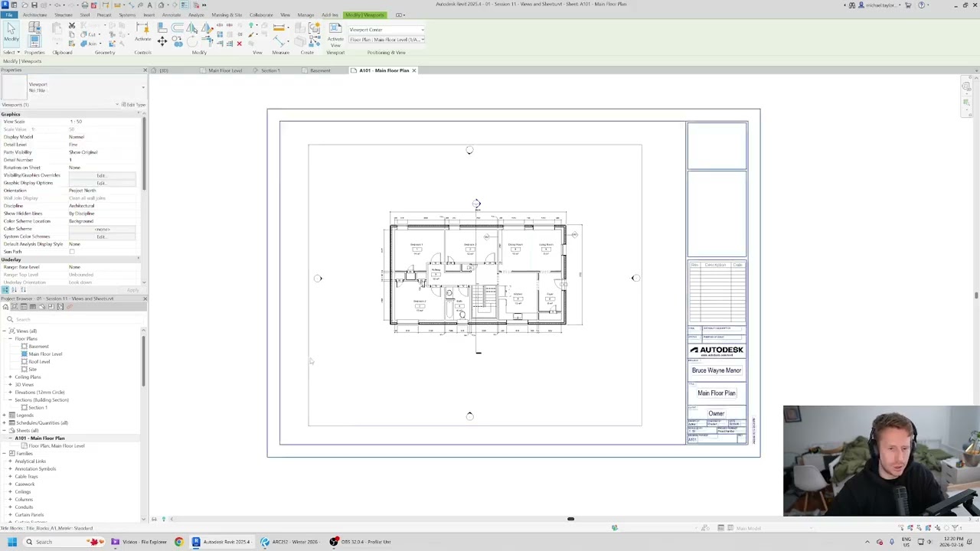Screen dimensions: 980x551
Task: Select Basement in Floor Plans tree
Action: (x=38, y=346)
